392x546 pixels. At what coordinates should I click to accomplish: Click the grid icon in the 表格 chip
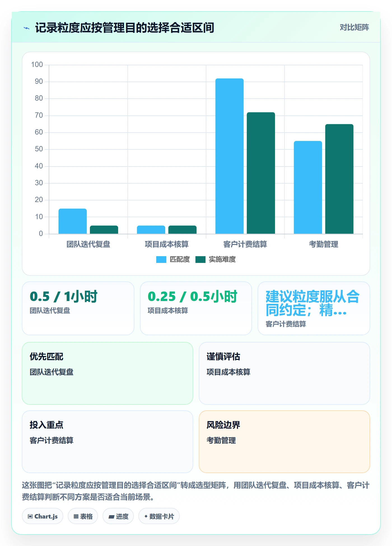pyautogui.click(x=76, y=517)
